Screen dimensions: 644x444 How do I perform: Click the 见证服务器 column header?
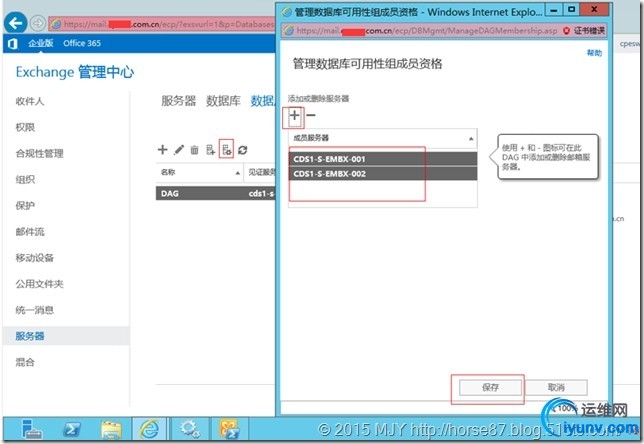(x=262, y=173)
